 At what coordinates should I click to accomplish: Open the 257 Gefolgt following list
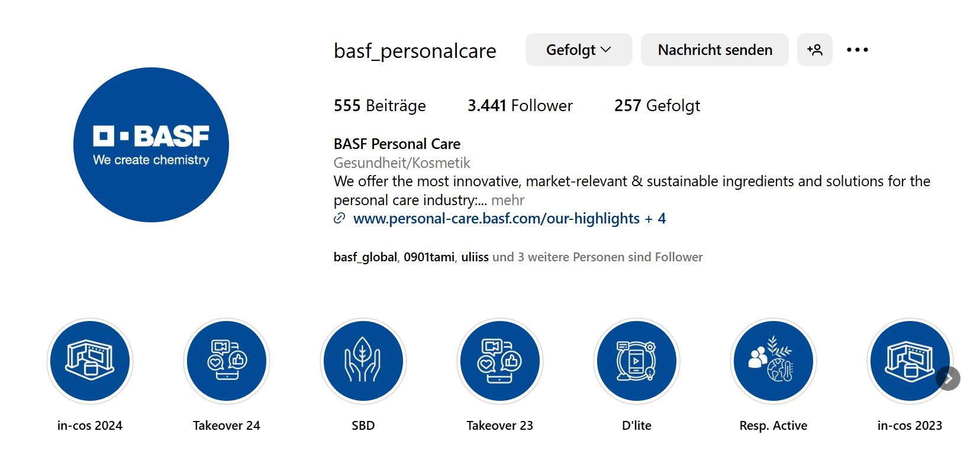[x=657, y=106]
